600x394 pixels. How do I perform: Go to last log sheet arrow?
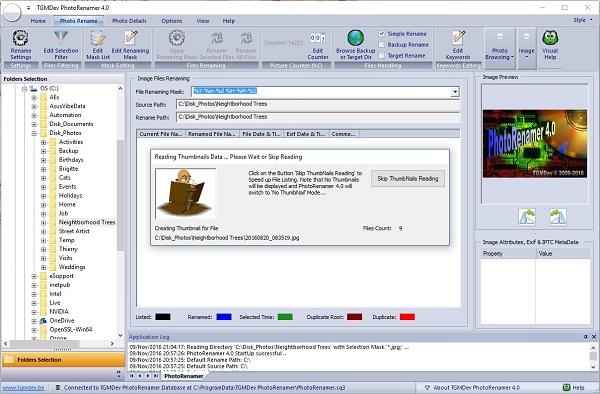tap(156, 376)
